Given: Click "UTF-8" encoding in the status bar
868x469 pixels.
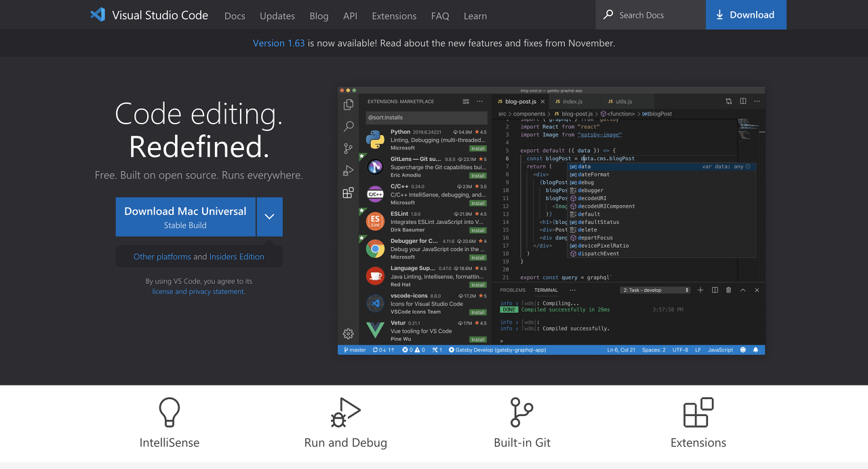Looking at the screenshot, I should 680,350.
